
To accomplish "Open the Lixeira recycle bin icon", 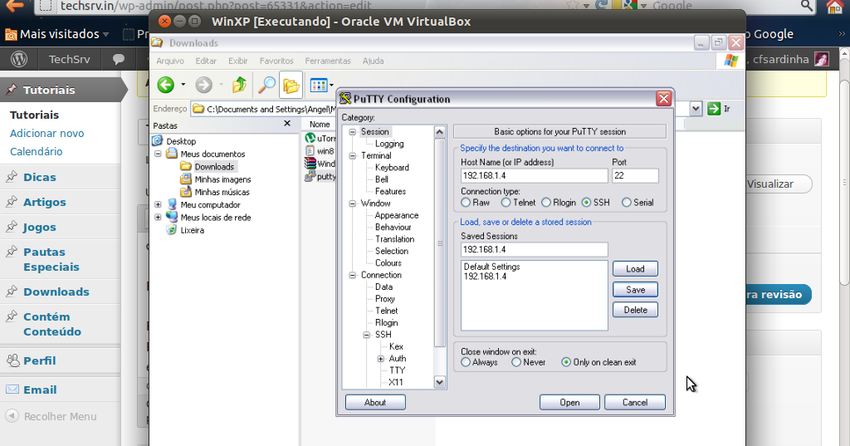I will click(172, 230).
